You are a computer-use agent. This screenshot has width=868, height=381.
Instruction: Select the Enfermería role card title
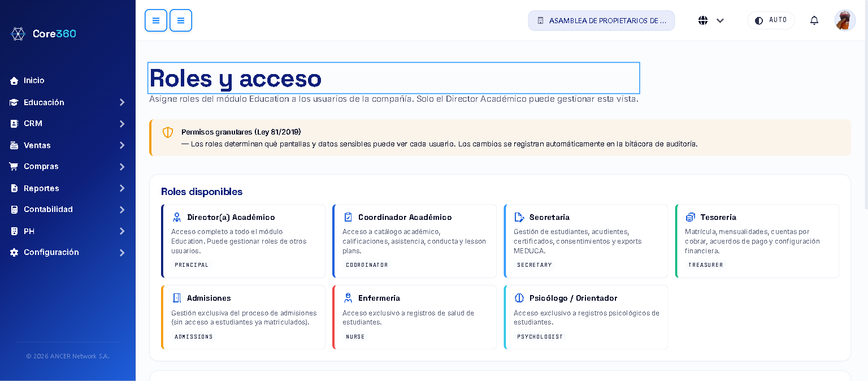click(379, 298)
